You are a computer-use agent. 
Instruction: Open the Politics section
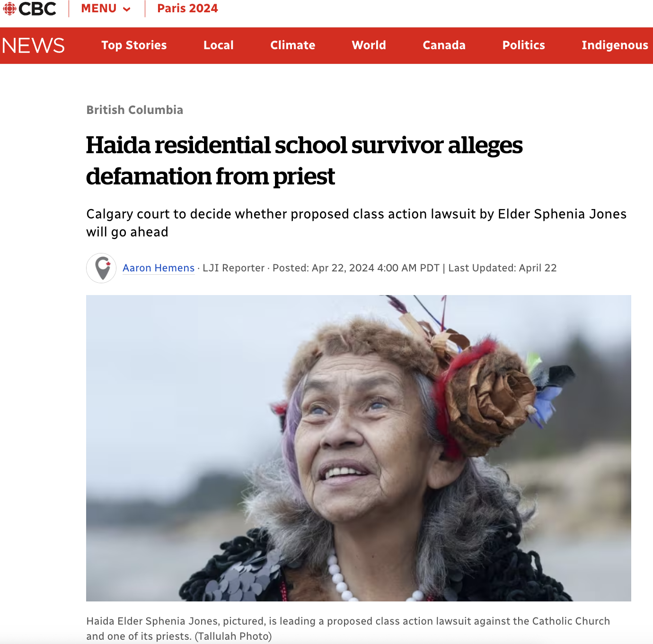tap(524, 45)
